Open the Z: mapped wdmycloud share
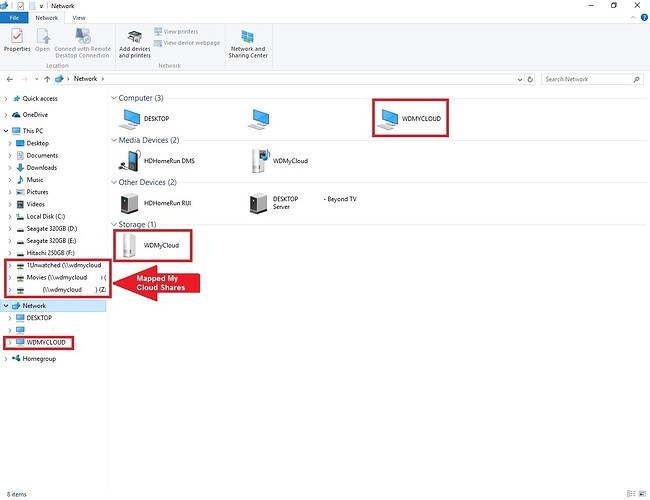The image size is (650, 500). [61, 290]
